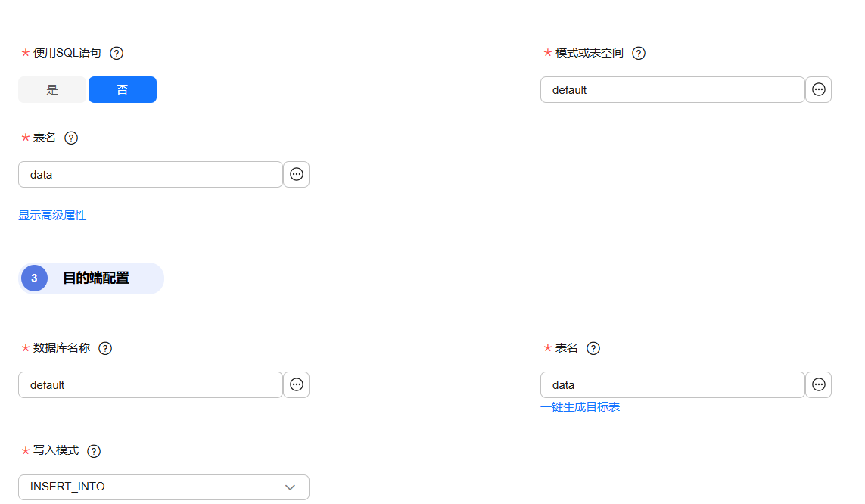Screen dimensions: 865x504
Task: Open browse button next to 数据库名称 field
Action: pos(296,384)
